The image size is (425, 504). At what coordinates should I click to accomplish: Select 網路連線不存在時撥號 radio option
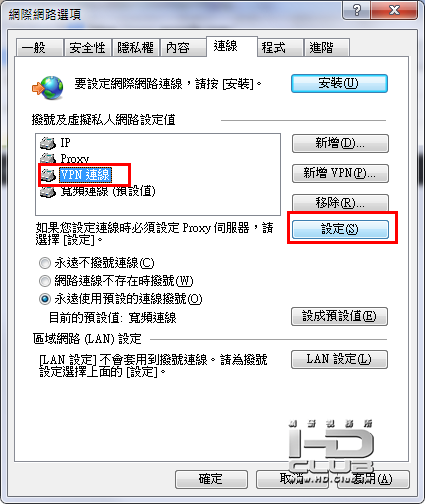point(45,281)
